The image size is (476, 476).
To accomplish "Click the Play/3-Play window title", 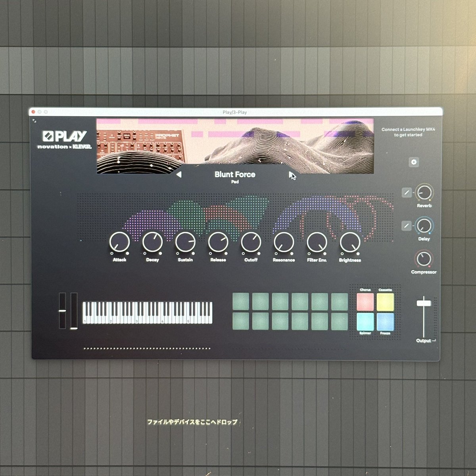I will coord(235,112).
